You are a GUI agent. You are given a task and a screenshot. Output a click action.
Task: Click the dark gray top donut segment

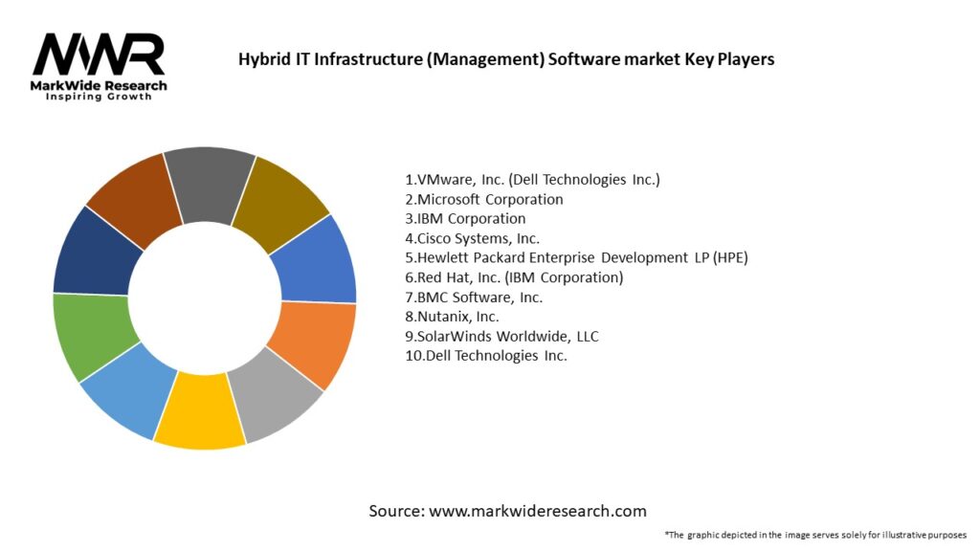pyautogui.click(x=208, y=177)
